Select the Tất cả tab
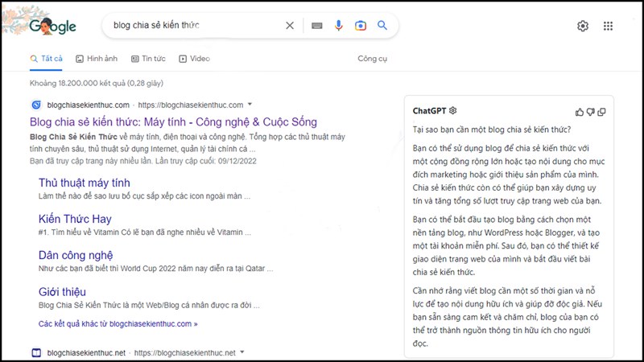Viewport: 644px width, 362px height. 47,59
